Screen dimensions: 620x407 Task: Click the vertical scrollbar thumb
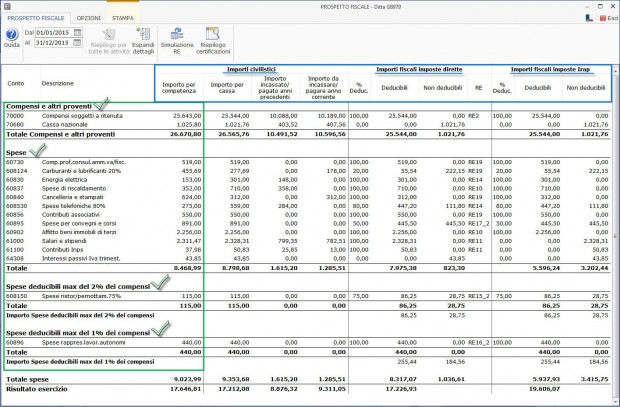tap(616, 236)
